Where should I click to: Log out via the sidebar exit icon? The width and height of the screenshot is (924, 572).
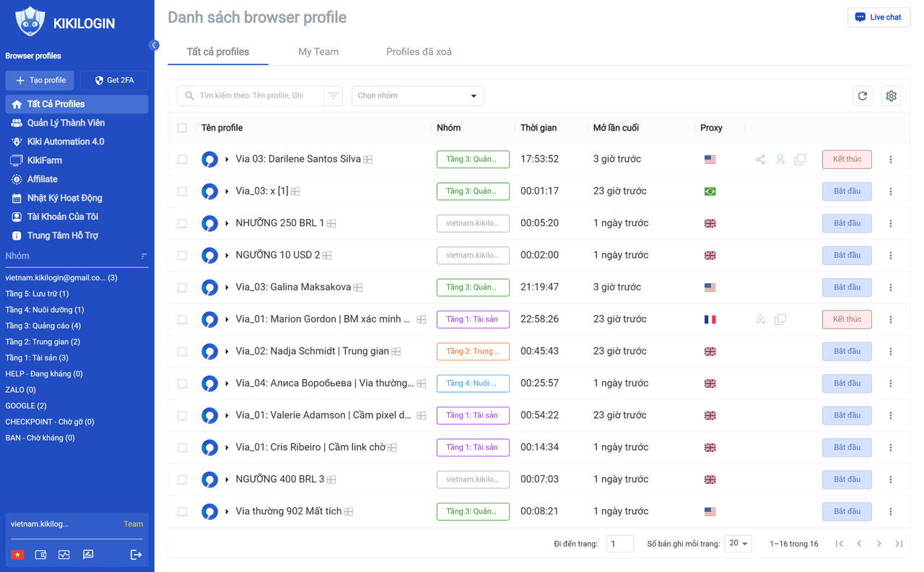click(x=136, y=554)
